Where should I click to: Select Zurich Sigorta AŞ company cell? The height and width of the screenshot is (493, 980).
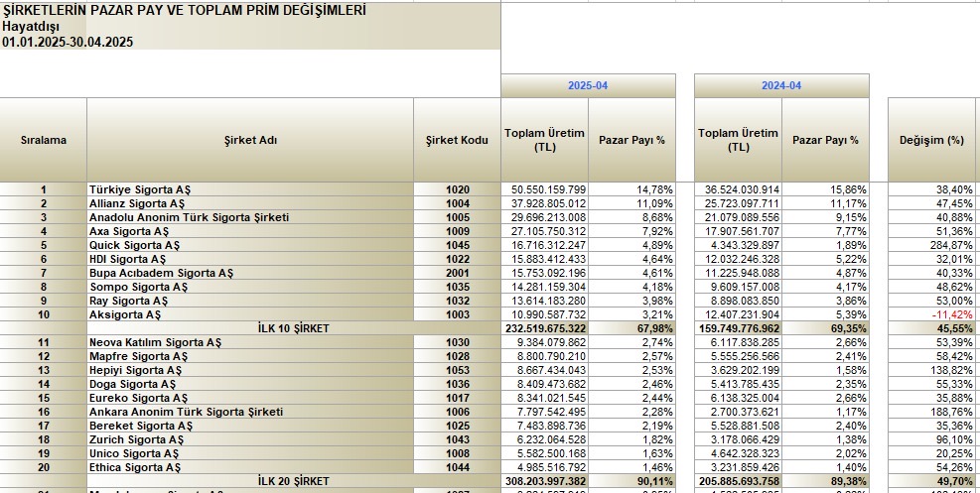[x=250, y=439]
